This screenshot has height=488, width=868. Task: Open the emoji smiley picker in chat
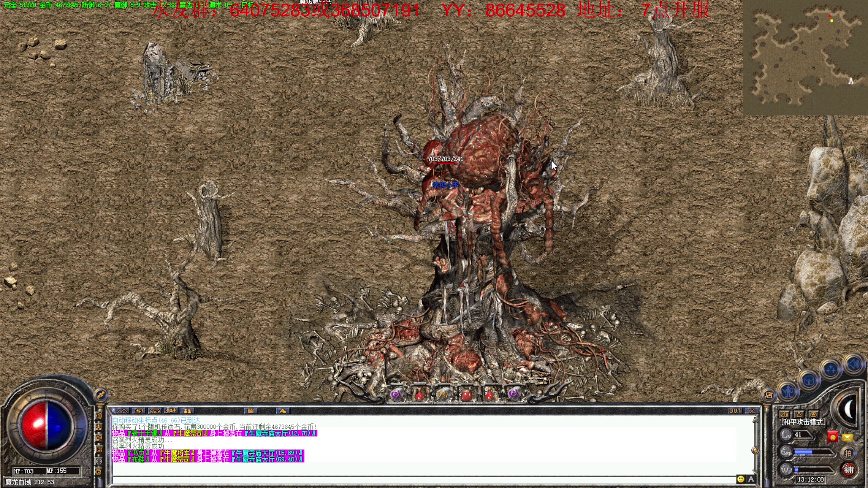741,479
